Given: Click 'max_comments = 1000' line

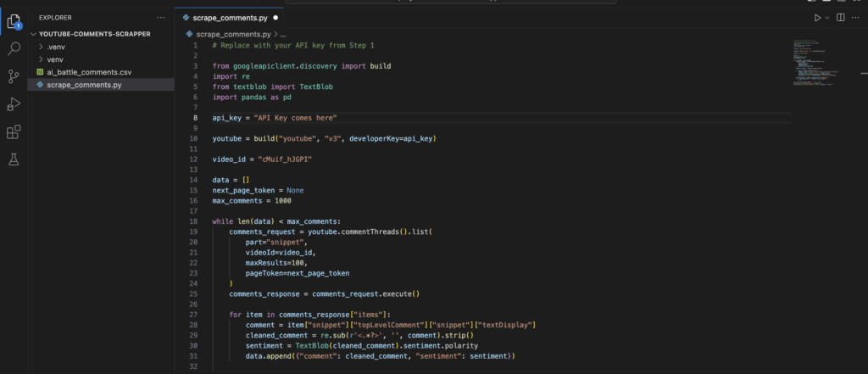Looking at the screenshot, I should [x=252, y=201].
